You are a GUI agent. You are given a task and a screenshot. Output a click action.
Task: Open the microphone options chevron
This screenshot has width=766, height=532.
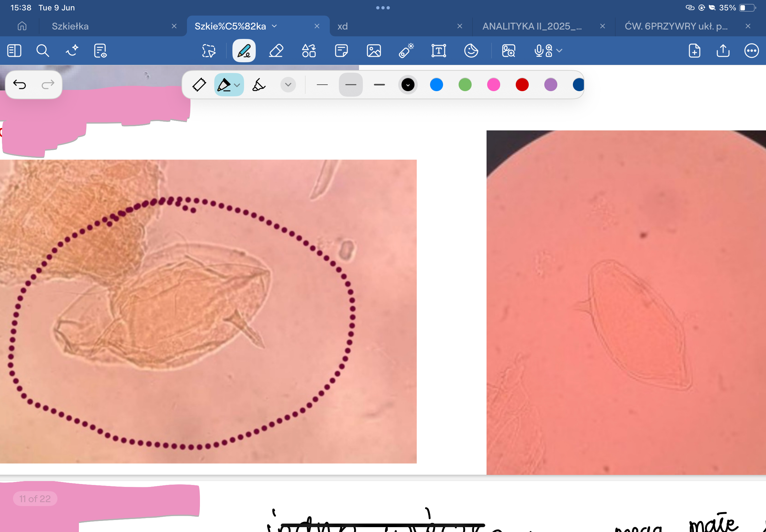click(x=559, y=51)
